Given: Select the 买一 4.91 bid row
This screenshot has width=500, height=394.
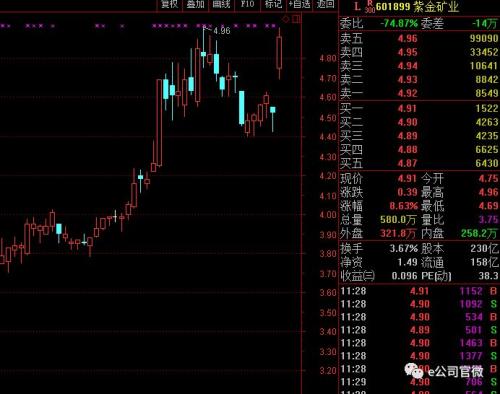Looking at the screenshot, I should pyautogui.click(x=419, y=108).
